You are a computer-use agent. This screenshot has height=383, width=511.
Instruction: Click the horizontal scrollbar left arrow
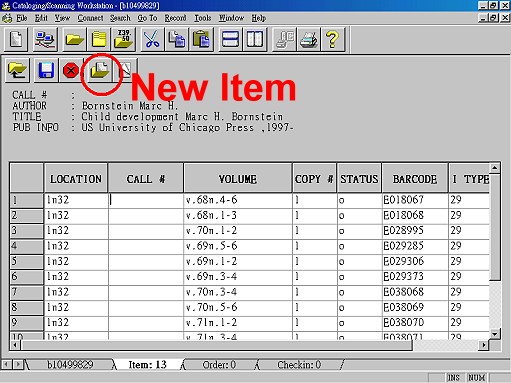(x=15, y=345)
